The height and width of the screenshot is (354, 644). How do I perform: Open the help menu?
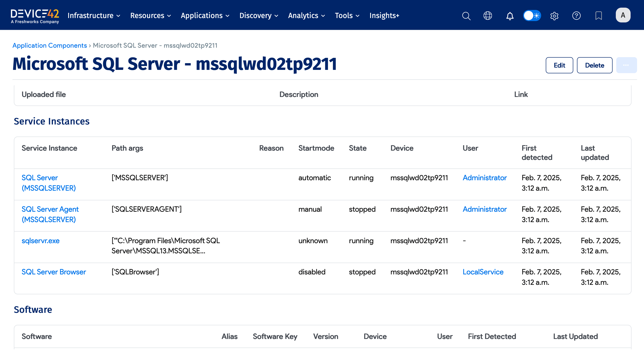coord(576,16)
